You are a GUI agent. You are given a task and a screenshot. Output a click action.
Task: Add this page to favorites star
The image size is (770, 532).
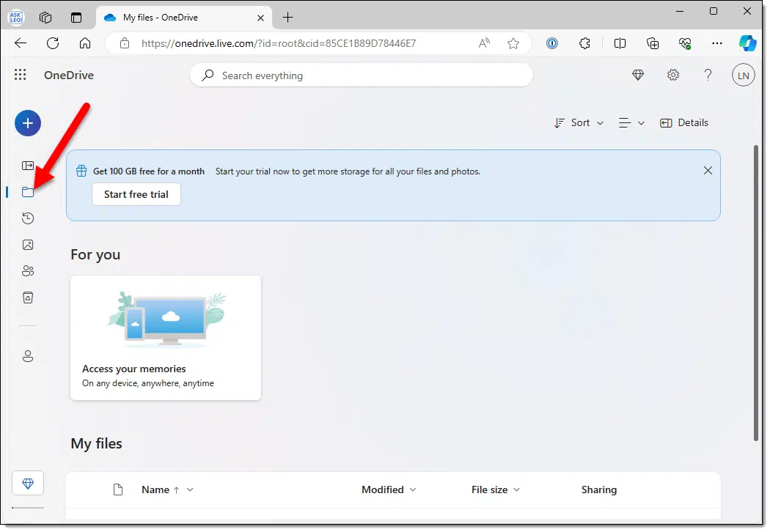(513, 43)
